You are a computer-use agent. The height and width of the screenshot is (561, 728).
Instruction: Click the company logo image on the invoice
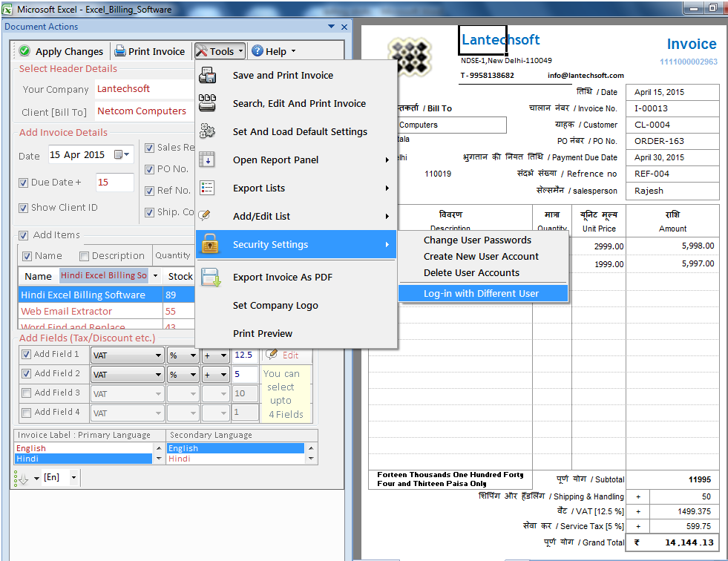(410, 56)
